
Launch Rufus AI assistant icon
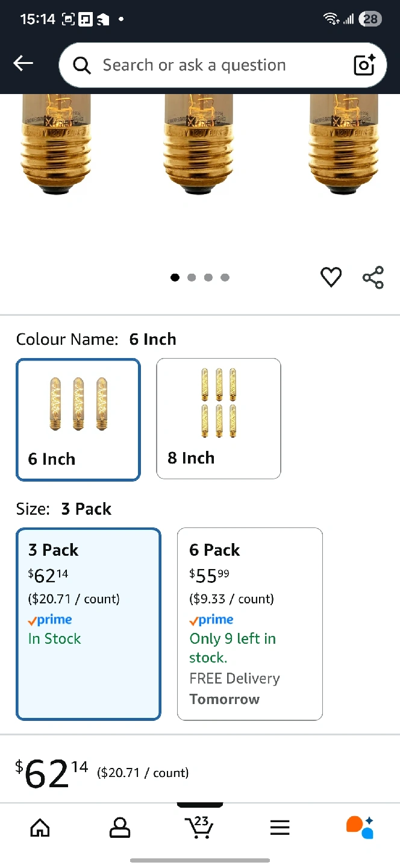[x=360, y=827]
